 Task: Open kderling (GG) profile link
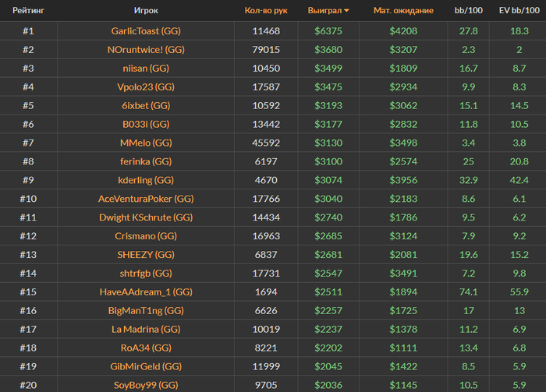click(x=146, y=180)
